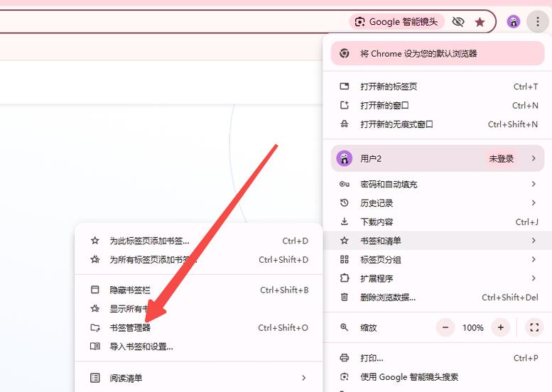Select 为此标签页添加书签... submenu item
The height and width of the screenshot is (392, 552).
pyautogui.click(x=199, y=241)
